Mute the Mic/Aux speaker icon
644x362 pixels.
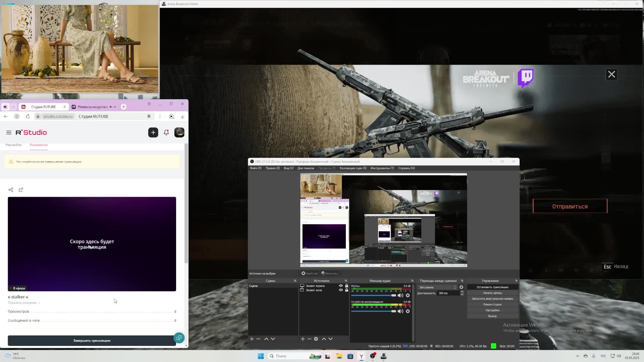[400, 295]
